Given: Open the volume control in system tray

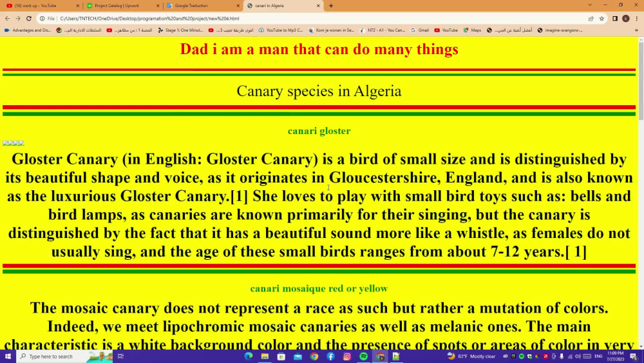Looking at the screenshot, I should tap(578, 356).
